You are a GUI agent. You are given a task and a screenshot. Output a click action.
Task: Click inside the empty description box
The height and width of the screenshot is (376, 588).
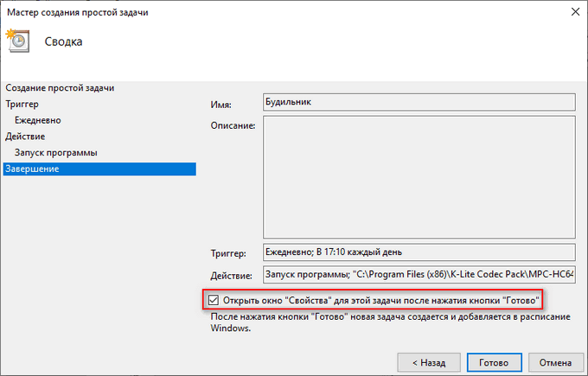click(x=419, y=175)
